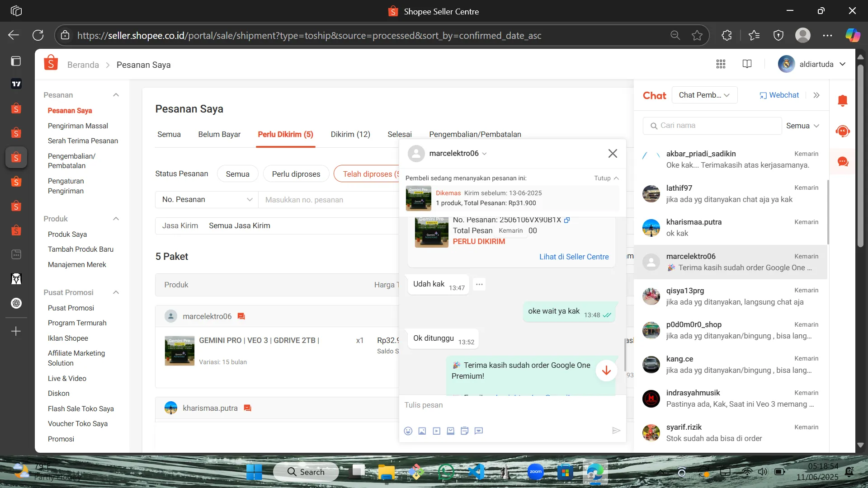This screenshot has height=488, width=868.
Task: Attach an image using the picture icon
Action: point(422,431)
